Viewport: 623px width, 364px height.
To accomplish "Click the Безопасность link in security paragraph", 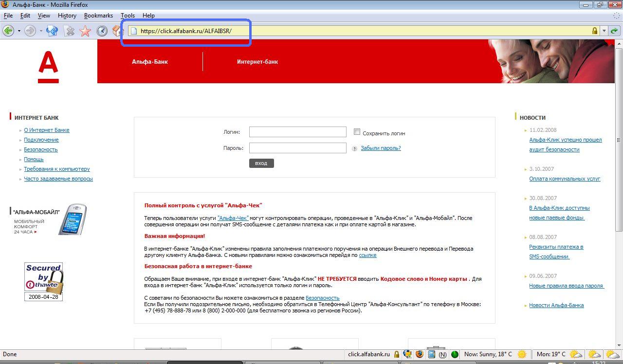I will click(322, 298).
